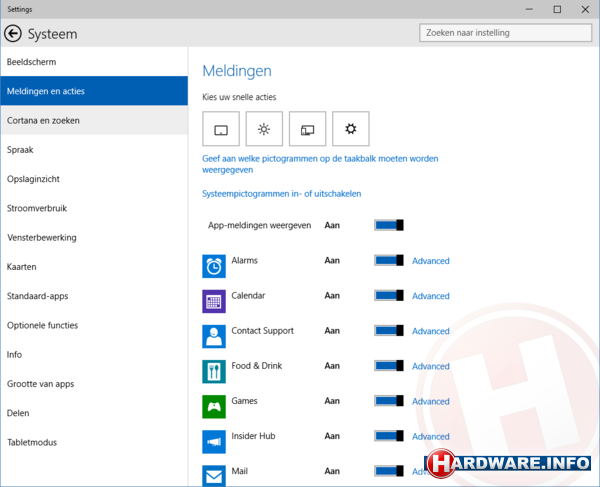Click the Food & Drink app icon

click(214, 371)
